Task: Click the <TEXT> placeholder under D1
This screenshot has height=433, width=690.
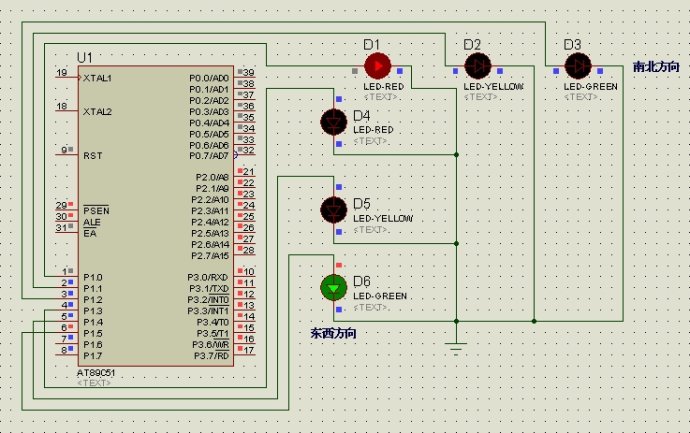Action: 381,97
